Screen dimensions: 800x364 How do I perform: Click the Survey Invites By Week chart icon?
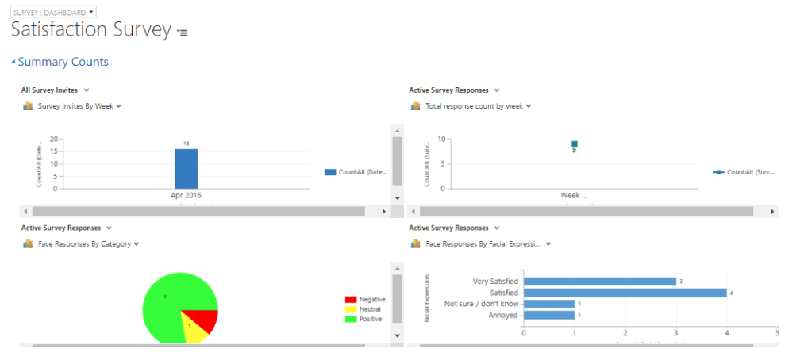28,106
